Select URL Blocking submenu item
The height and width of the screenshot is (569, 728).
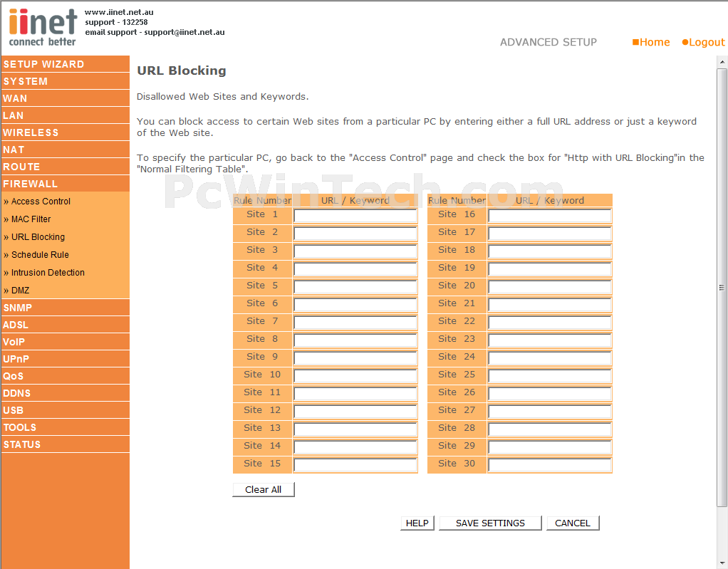tap(38, 236)
